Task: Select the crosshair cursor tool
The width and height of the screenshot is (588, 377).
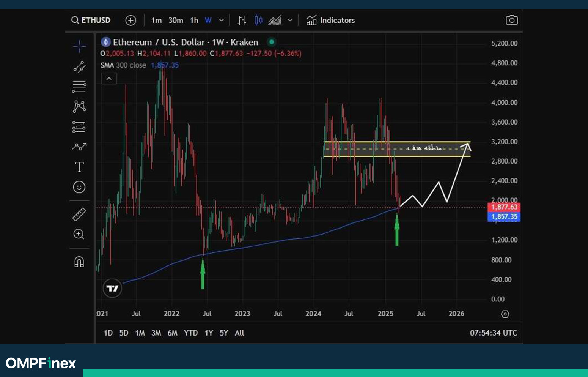Action: click(79, 46)
